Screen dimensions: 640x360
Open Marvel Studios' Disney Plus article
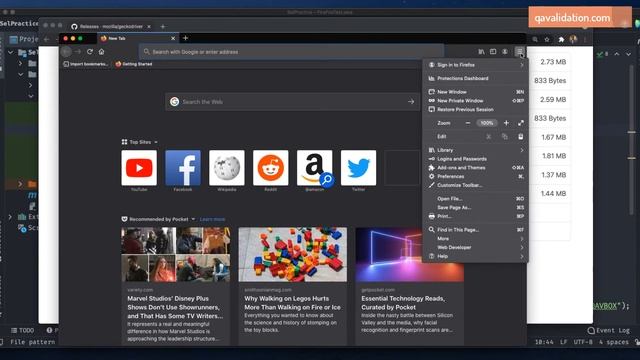pos(176,286)
